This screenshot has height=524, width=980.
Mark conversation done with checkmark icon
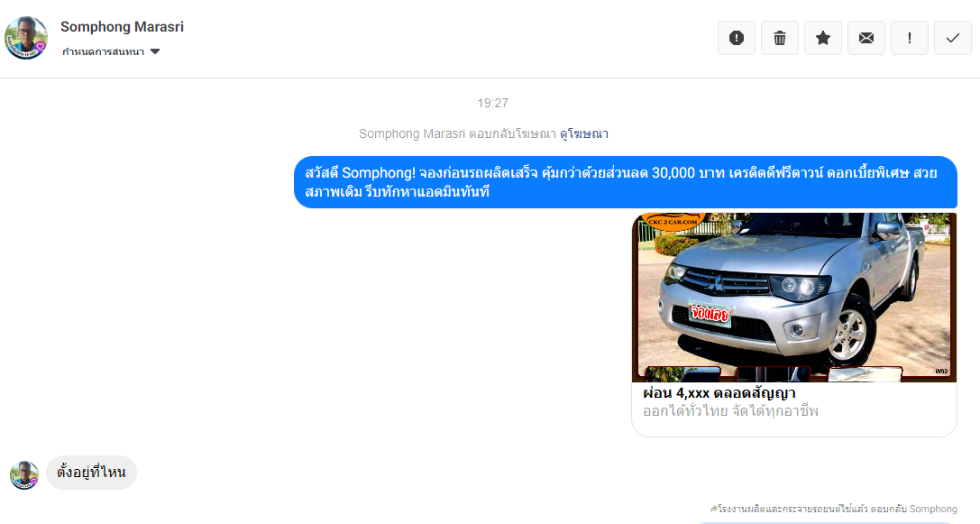(x=952, y=38)
